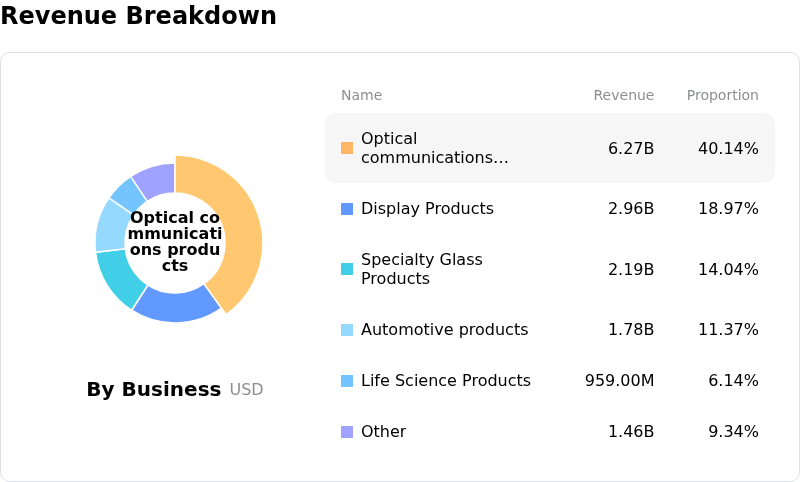Select the purple donut chart segment

[155, 179]
